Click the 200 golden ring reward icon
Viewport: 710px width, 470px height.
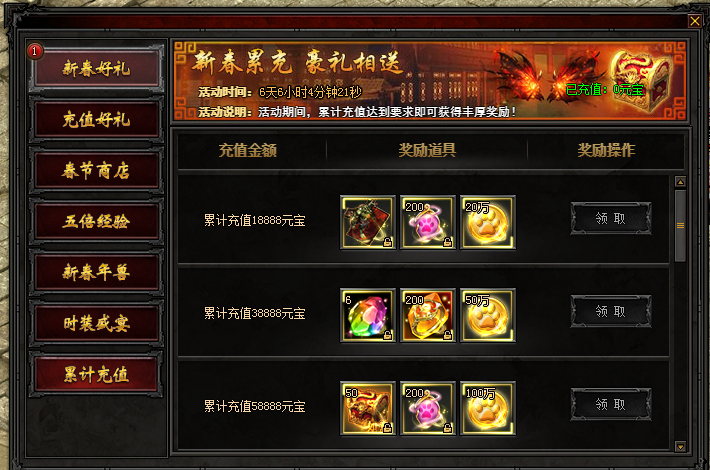pos(428,315)
